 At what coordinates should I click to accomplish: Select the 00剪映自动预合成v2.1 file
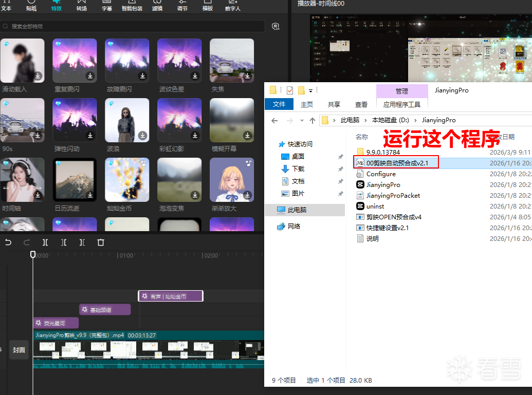point(397,163)
